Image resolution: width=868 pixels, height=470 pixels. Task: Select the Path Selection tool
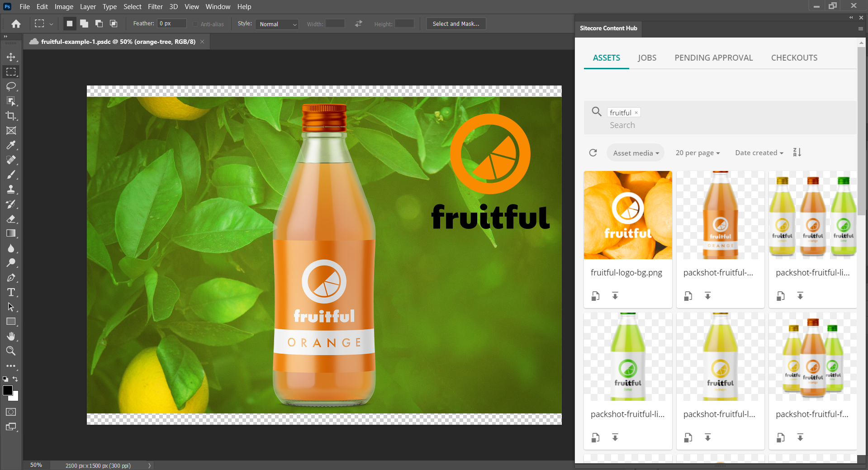(11, 307)
